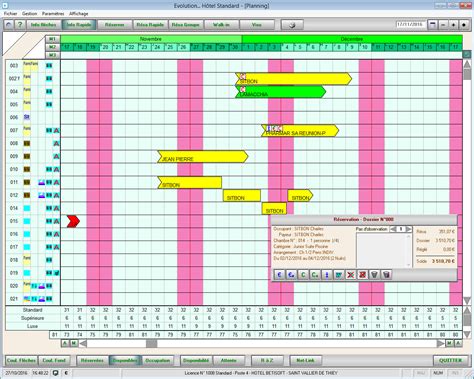Click the blue euro icon in reservation popup
This screenshot has height=379, width=474.
tap(279, 275)
